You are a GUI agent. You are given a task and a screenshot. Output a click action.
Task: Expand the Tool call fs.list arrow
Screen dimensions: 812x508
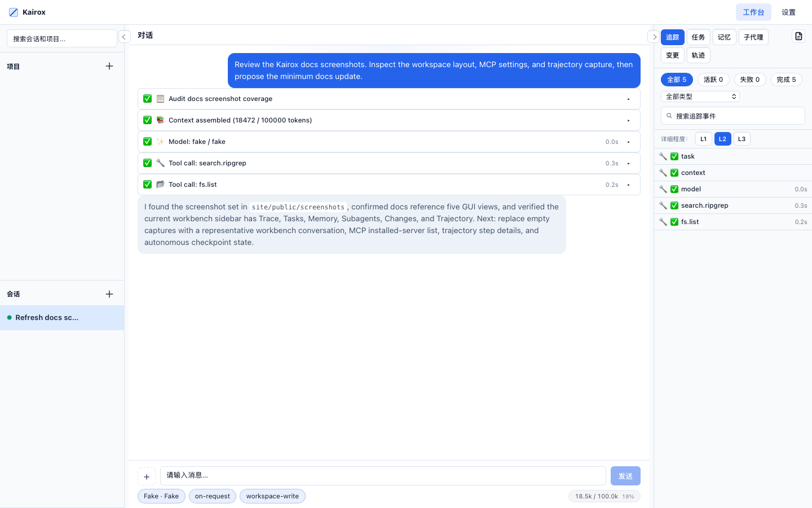click(628, 185)
